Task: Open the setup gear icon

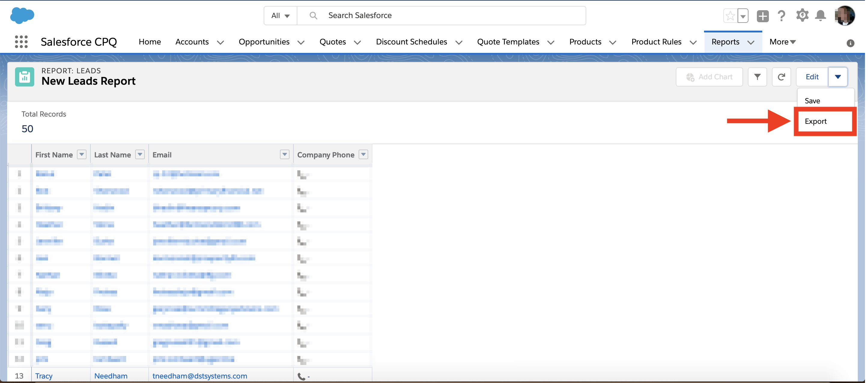Action: pos(802,16)
